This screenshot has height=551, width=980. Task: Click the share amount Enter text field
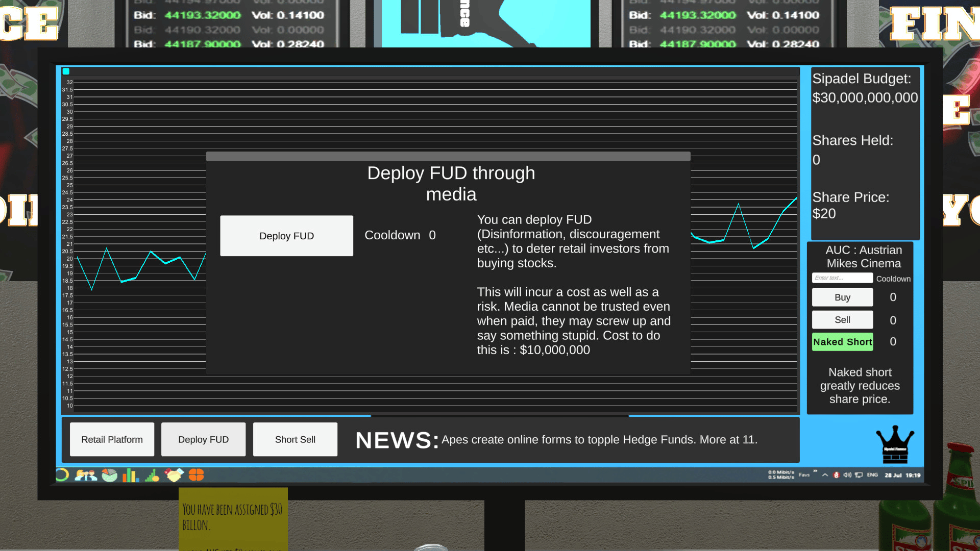tap(842, 278)
